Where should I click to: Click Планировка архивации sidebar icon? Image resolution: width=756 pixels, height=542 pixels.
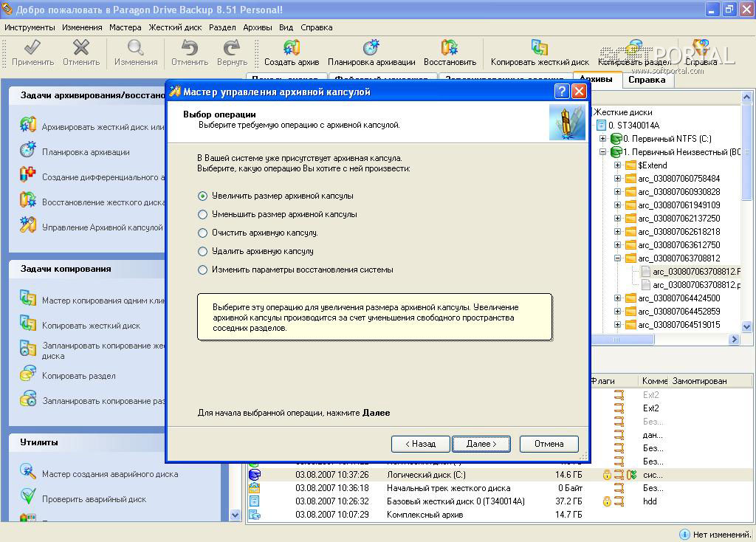[x=28, y=150]
